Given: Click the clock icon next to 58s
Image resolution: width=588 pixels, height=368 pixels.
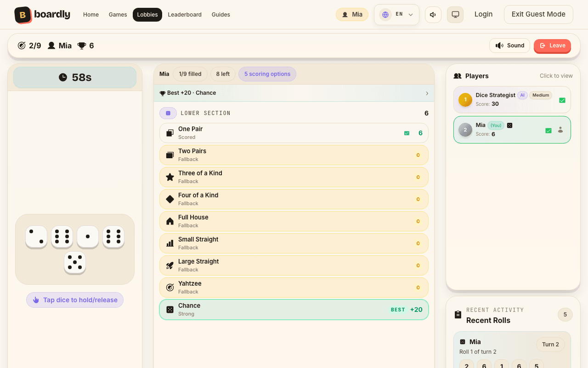Looking at the screenshot, I should pyautogui.click(x=63, y=77).
